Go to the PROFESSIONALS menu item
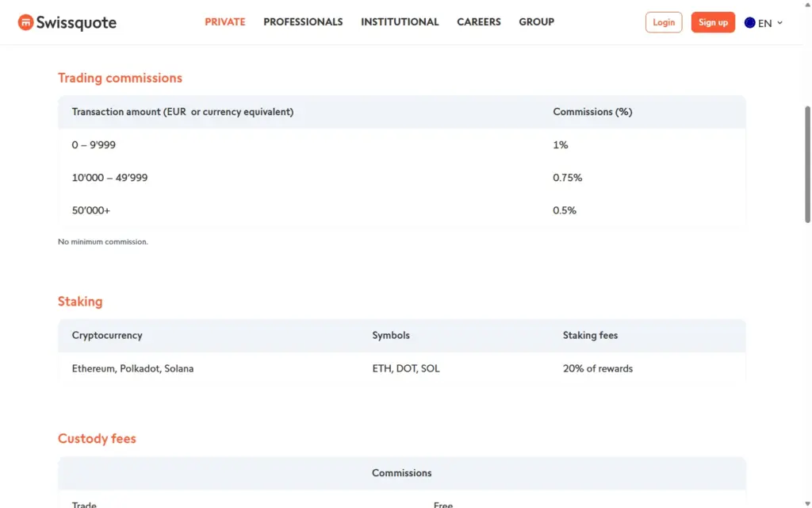Screen dimensions: 812x508 pos(303,21)
